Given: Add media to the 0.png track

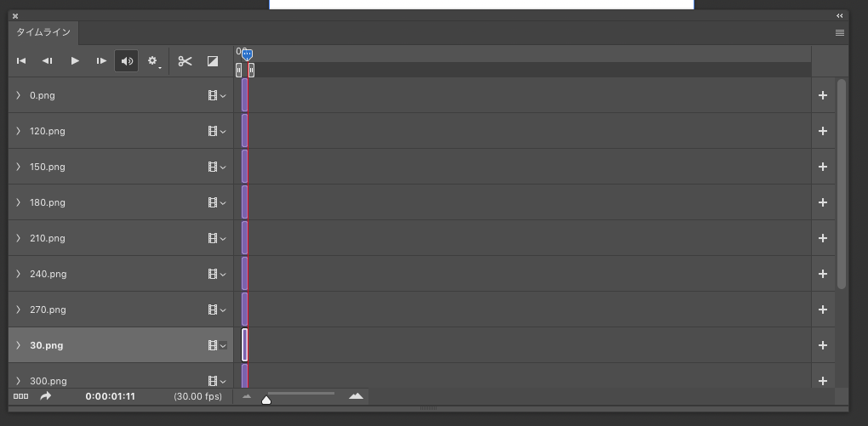Looking at the screenshot, I should [823, 95].
